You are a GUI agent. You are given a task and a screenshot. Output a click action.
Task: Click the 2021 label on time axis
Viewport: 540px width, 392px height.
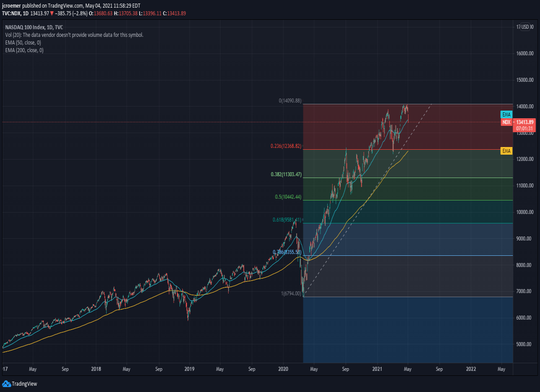(377, 369)
